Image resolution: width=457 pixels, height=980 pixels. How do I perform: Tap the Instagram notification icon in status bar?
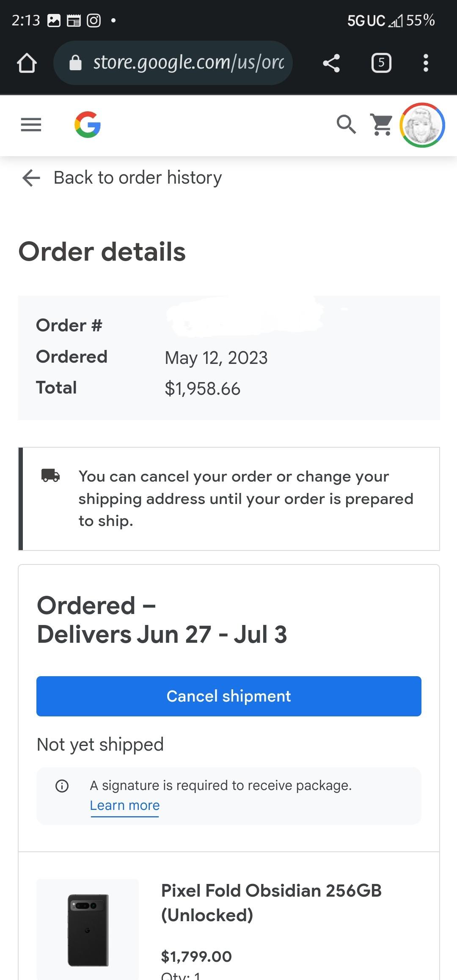94,20
